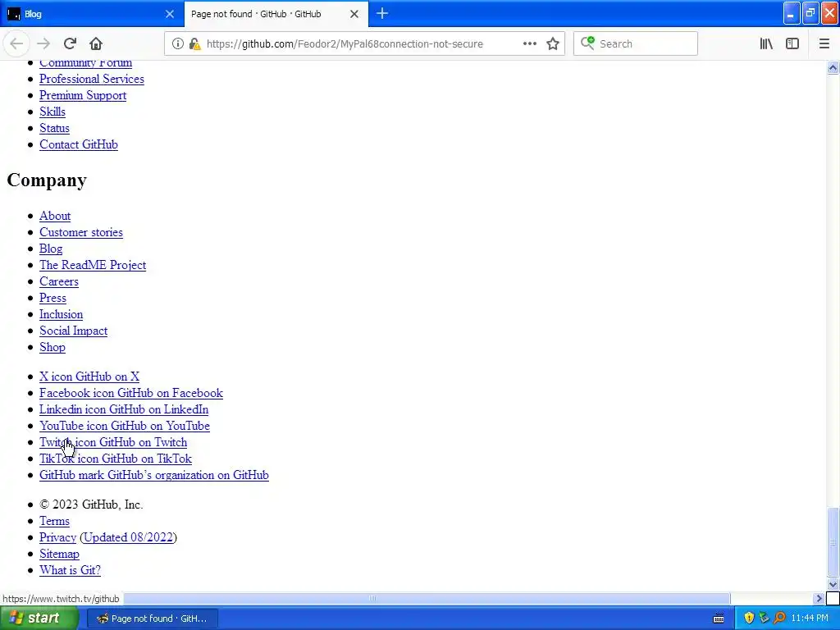
Task: Open GitHub on X link
Action: click(x=89, y=377)
